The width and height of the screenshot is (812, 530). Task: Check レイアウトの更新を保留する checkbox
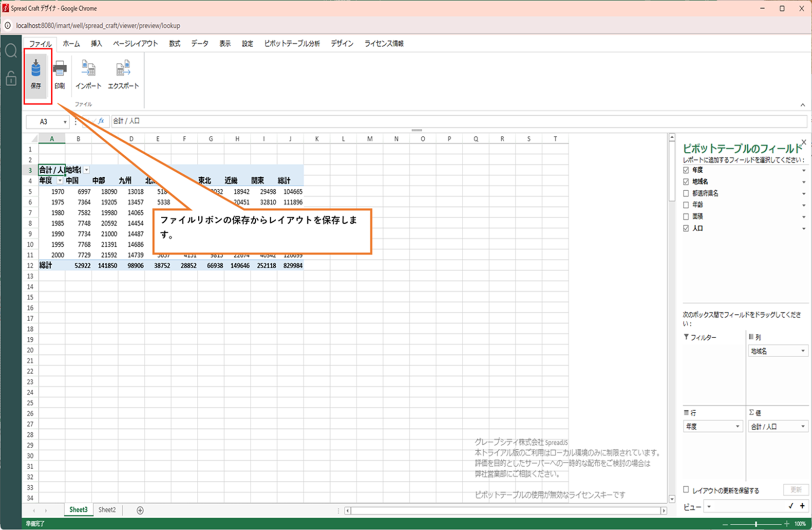686,490
